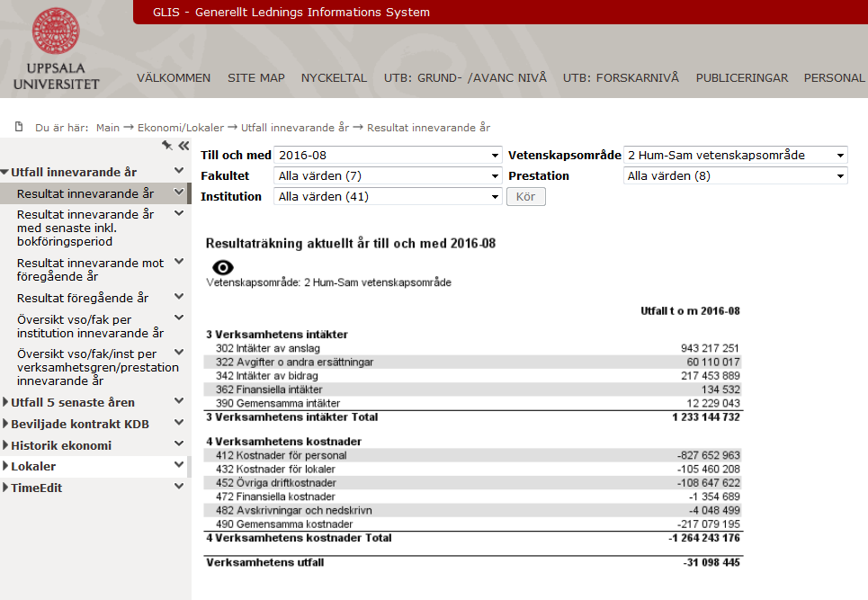Expand the TimeEdit section

click(x=5, y=488)
